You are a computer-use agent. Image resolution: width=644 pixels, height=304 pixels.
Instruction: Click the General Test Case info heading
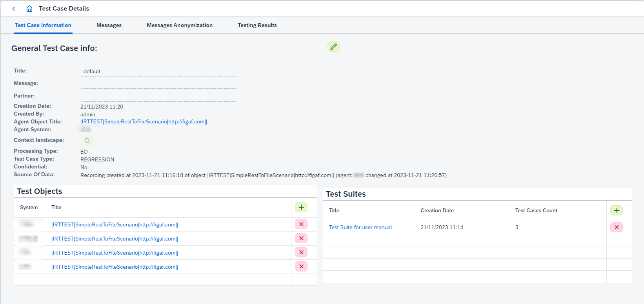pos(54,48)
